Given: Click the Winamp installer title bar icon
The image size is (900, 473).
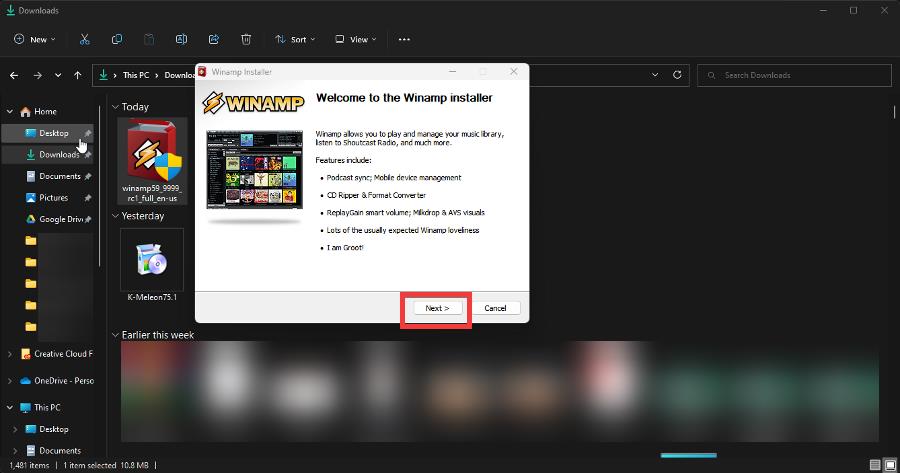Looking at the screenshot, I should (x=202, y=72).
